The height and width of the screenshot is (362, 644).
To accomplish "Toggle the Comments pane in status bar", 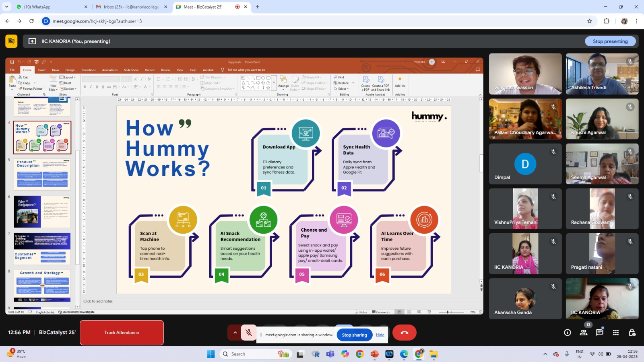I will coord(381,312).
